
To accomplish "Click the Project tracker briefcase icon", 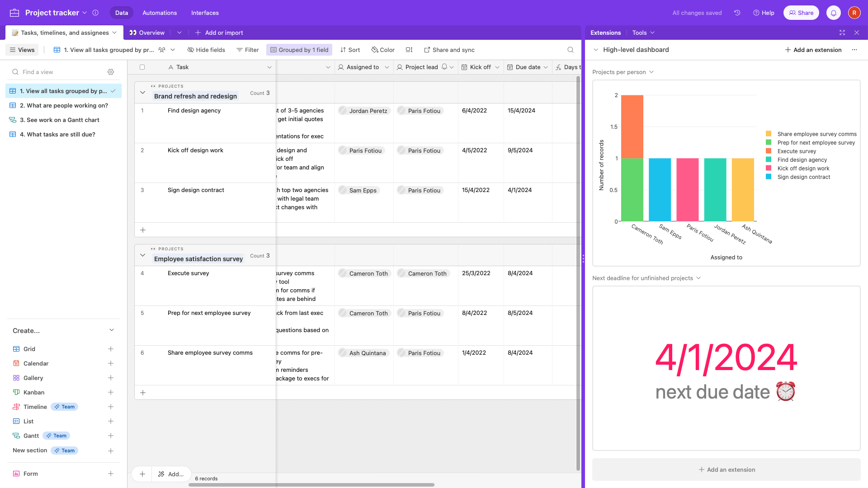I will (14, 13).
